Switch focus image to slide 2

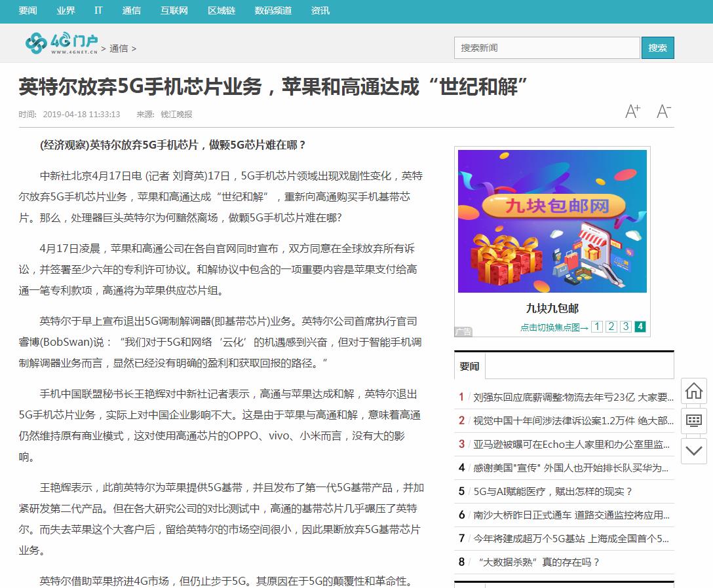click(611, 326)
